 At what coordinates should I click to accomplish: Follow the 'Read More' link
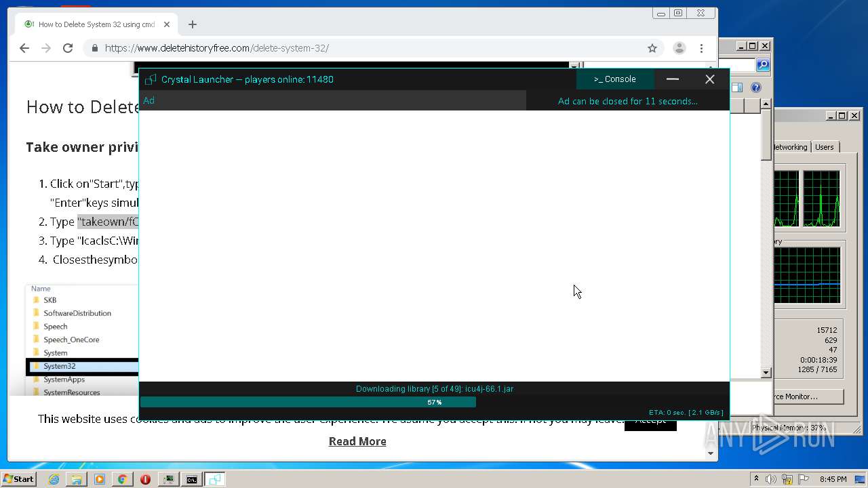357,441
